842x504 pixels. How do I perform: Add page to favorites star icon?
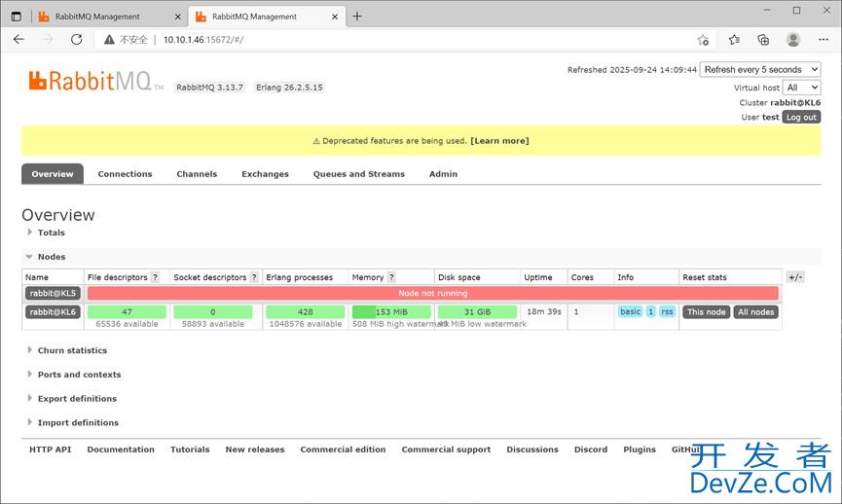pyautogui.click(x=703, y=40)
